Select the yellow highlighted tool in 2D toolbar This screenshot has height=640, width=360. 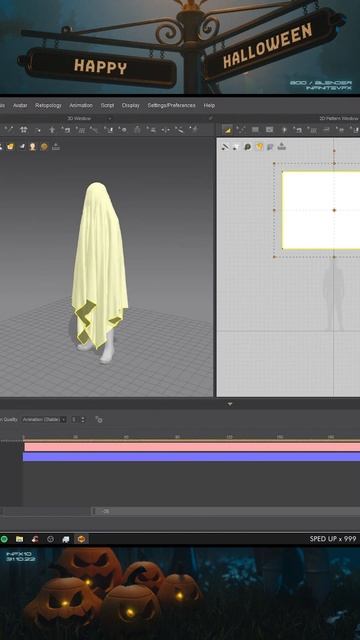point(228,130)
